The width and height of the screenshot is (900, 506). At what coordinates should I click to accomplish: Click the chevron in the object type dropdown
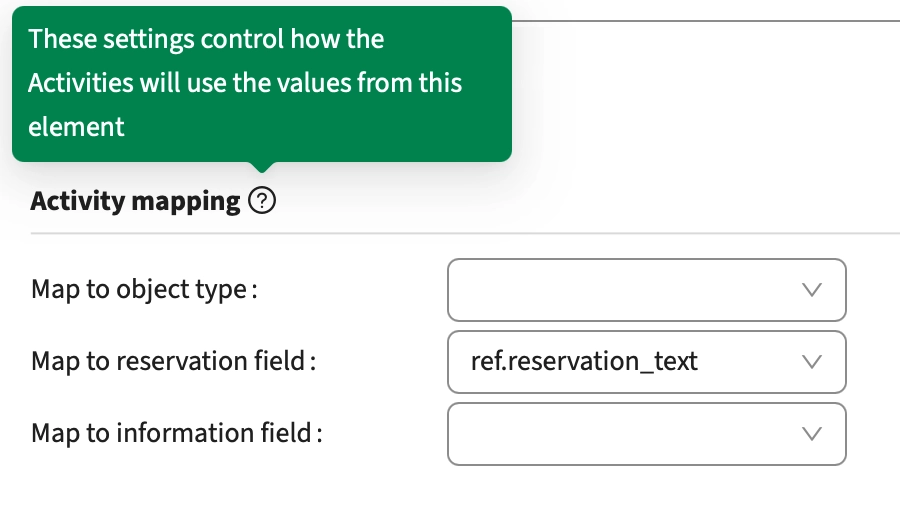point(812,290)
